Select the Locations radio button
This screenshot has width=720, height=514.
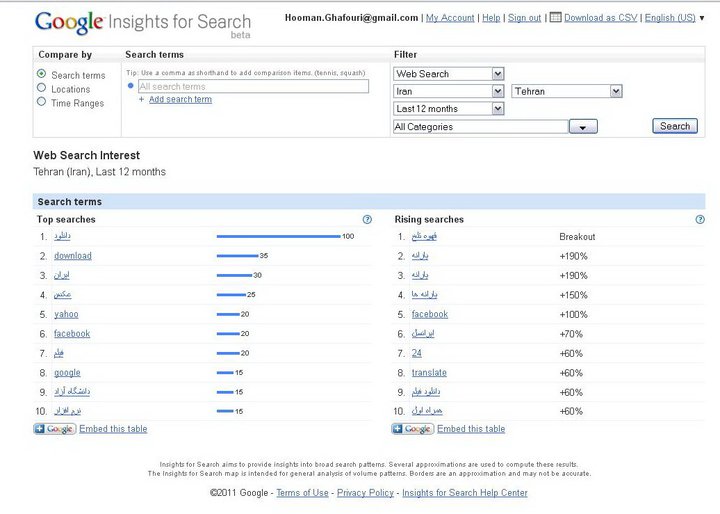(41, 87)
